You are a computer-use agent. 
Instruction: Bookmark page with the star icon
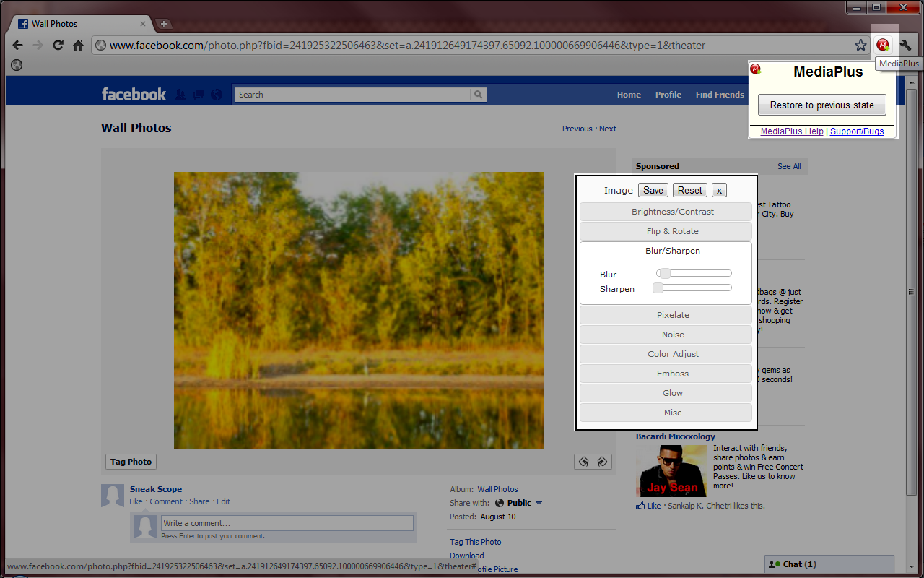[860, 45]
